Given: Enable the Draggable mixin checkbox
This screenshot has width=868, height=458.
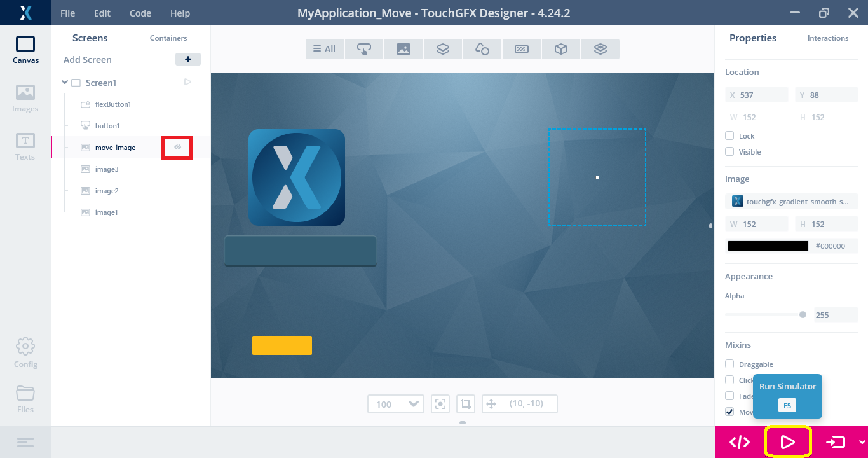Looking at the screenshot, I should click(729, 364).
